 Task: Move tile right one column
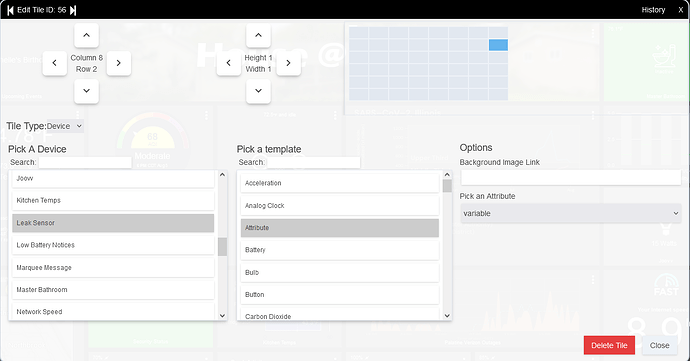tap(119, 63)
